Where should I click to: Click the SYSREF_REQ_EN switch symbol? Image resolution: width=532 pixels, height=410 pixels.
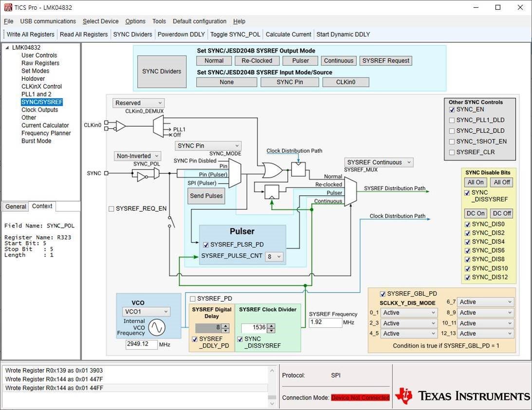pyautogui.click(x=171, y=221)
